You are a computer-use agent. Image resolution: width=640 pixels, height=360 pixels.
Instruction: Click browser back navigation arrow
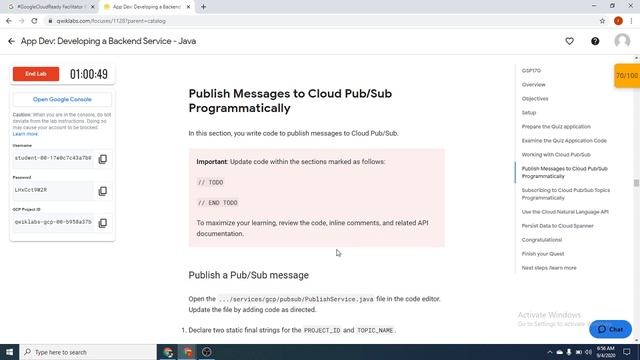[x=9, y=21]
